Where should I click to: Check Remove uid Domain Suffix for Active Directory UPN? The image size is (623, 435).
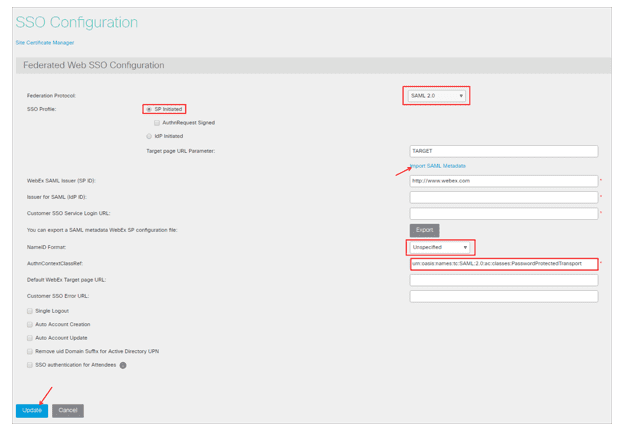pos(30,352)
